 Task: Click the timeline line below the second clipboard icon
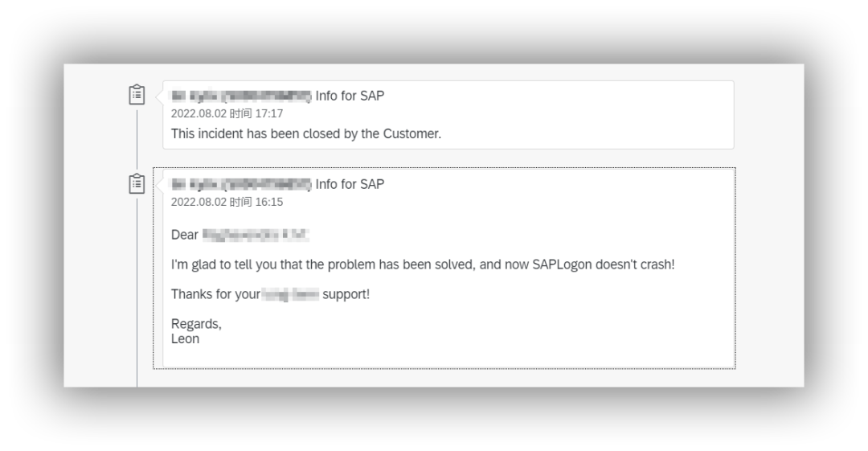(137, 292)
